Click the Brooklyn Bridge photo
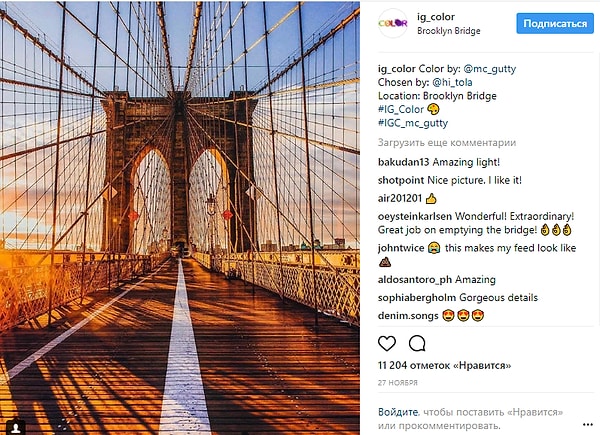This screenshot has width=600, height=435. 180,217
